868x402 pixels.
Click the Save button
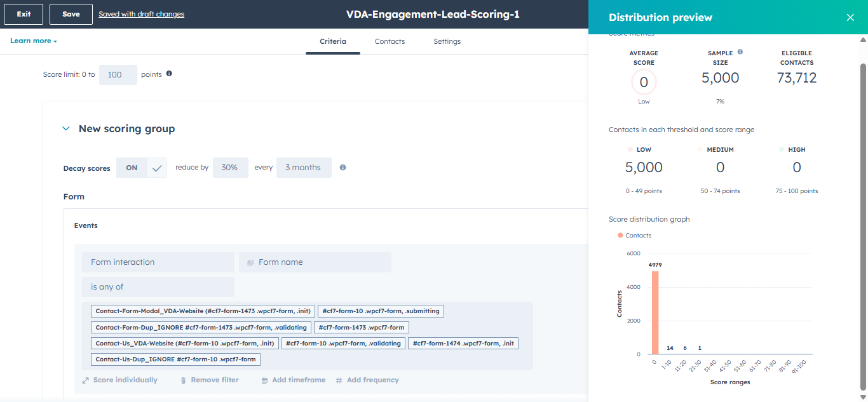pyautogui.click(x=71, y=14)
